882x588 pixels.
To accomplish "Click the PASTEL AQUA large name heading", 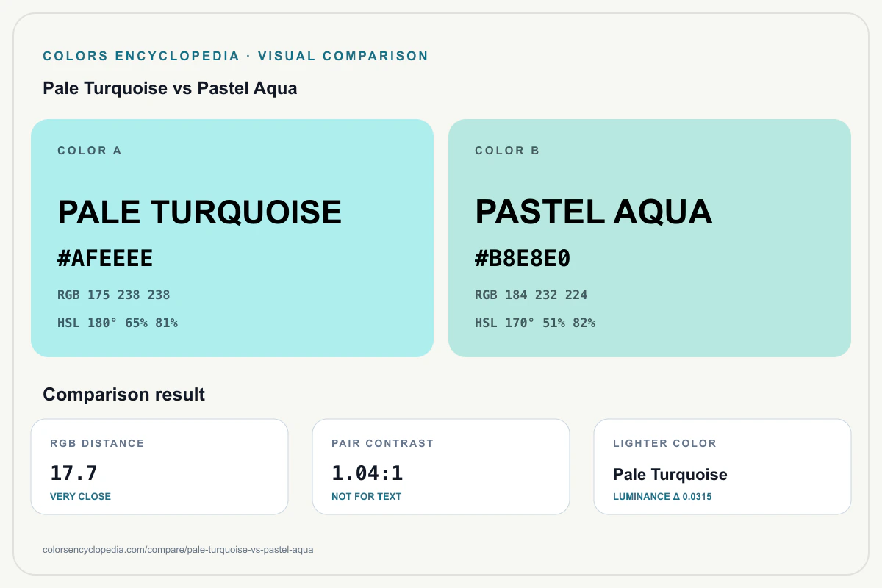I will tap(594, 212).
